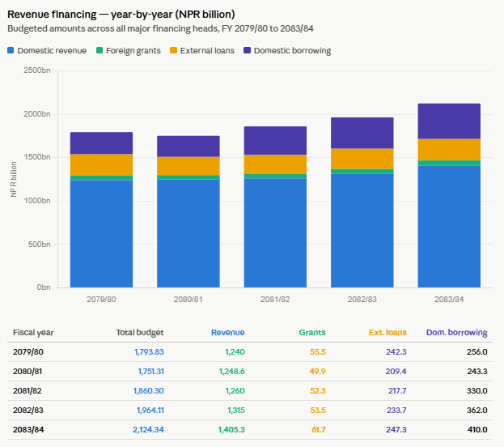The image size is (504, 447).
Task: Click the 2079/80 x-axis label
Action: [102, 300]
